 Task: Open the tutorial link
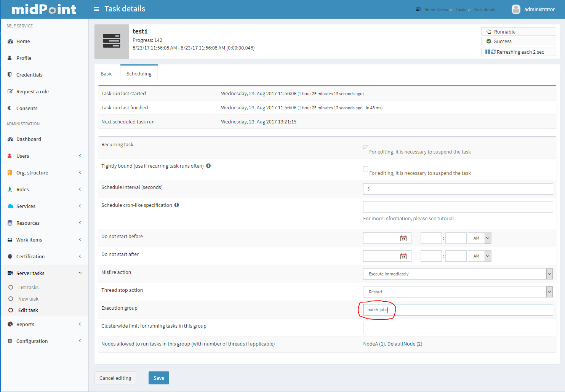point(445,219)
